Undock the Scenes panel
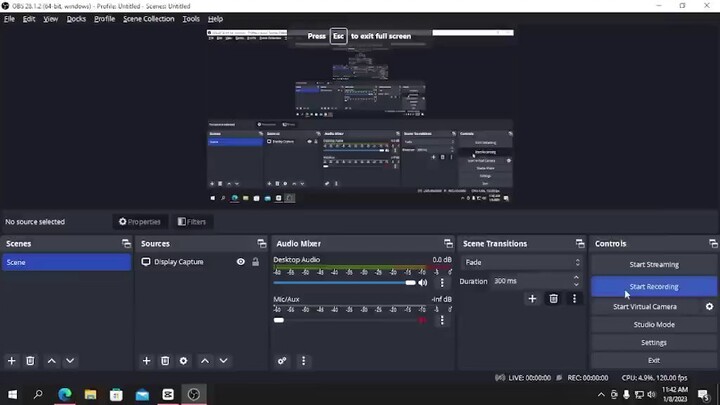The height and width of the screenshot is (405, 720). pos(126,243)
